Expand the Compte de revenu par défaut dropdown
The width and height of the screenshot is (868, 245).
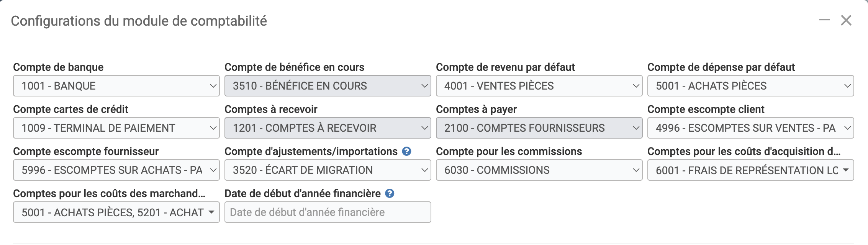point(539,86)
